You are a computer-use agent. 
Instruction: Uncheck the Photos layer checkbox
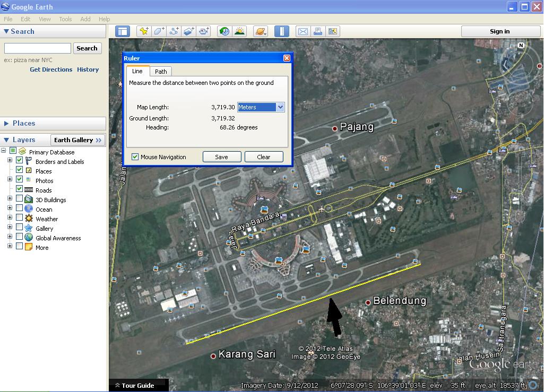20,179
